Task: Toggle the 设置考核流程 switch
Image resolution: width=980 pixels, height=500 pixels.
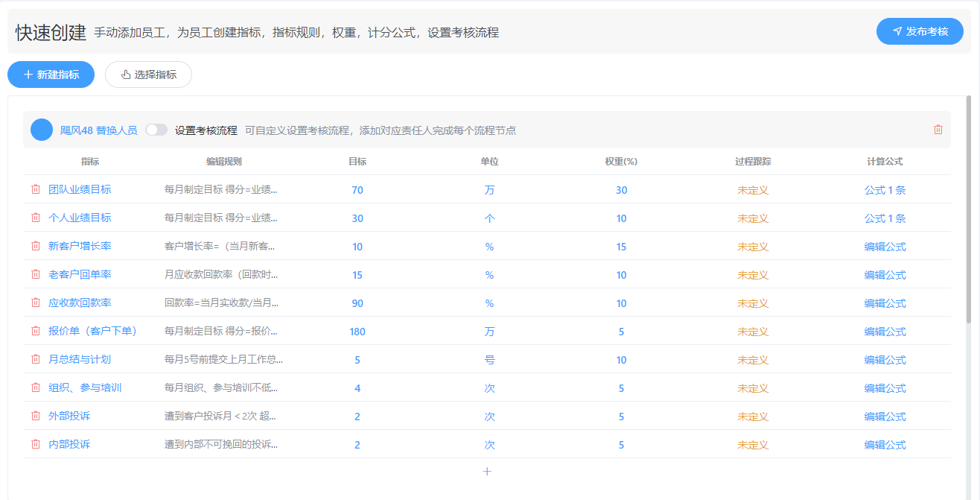Action: pyautogui.click(x=156, y=130)
